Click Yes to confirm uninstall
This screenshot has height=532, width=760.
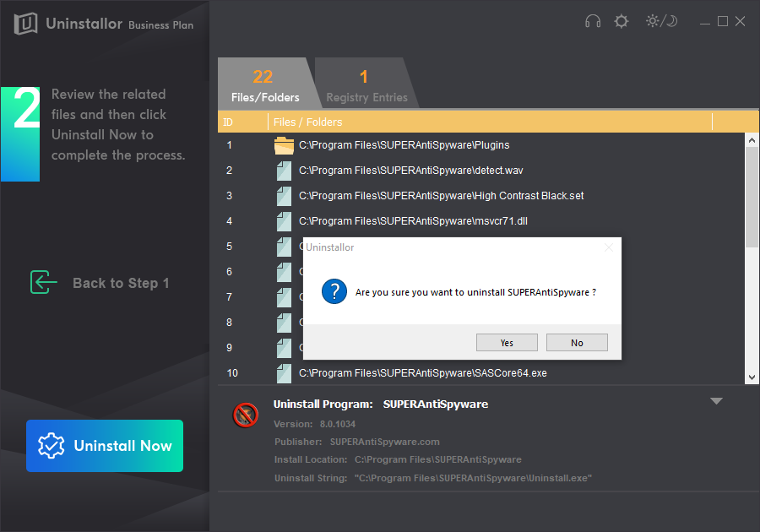tap(507, 343)
